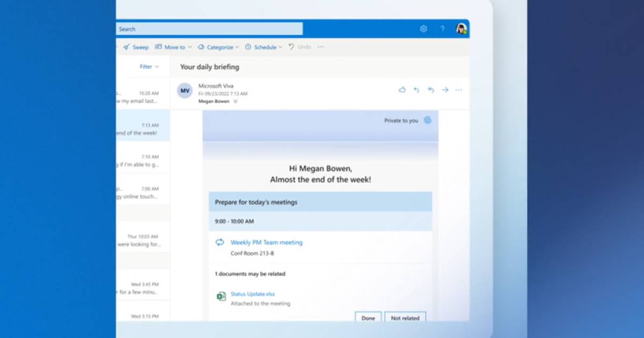Expand recipient details next to Megan Bowen
Viewport: 644px width, 338px height.
coord(235,102)
